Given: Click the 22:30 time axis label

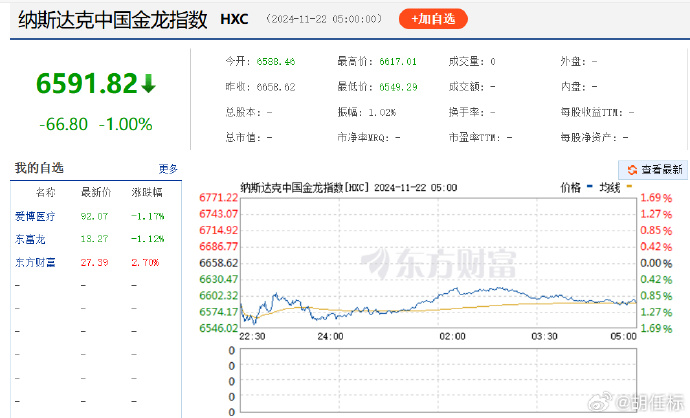Looking at the screenshot, I should click(x=252, y=337).
